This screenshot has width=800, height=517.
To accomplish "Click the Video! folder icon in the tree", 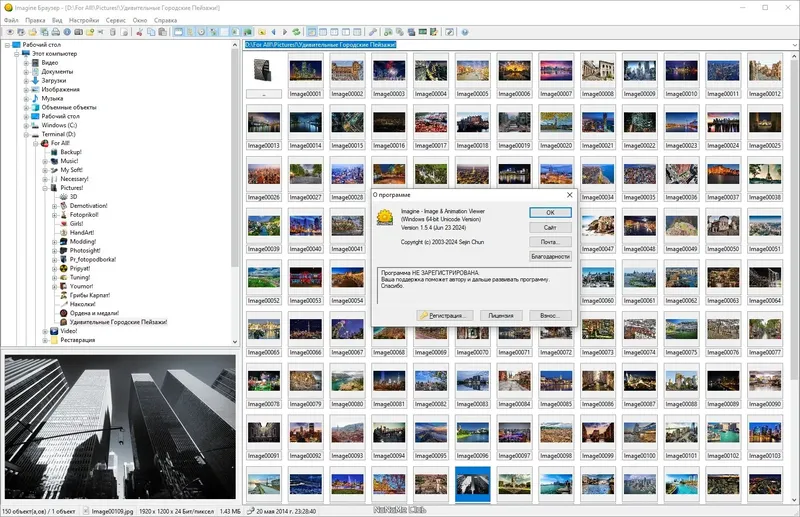I will click(54, 331).
